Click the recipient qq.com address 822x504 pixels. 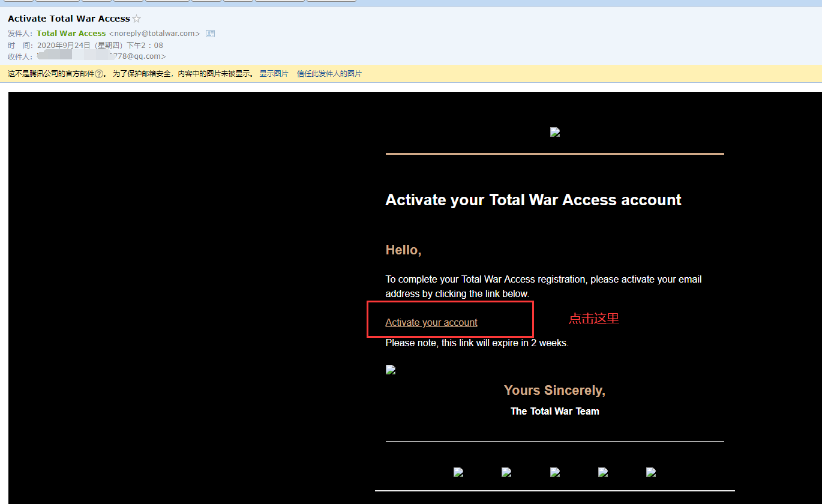tap(101, 56)
